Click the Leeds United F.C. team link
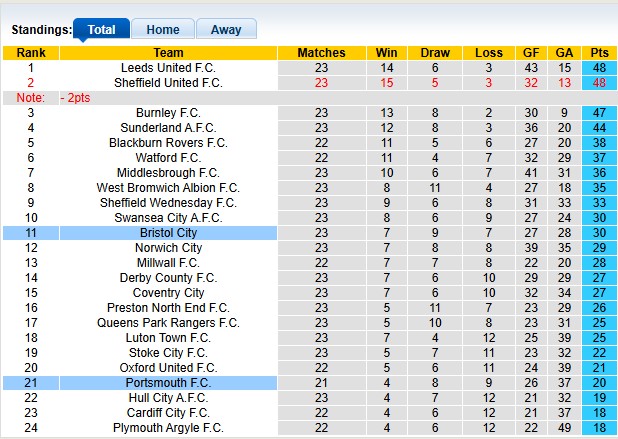This screenshot has height=439, width=618. [x=168, y=68]
